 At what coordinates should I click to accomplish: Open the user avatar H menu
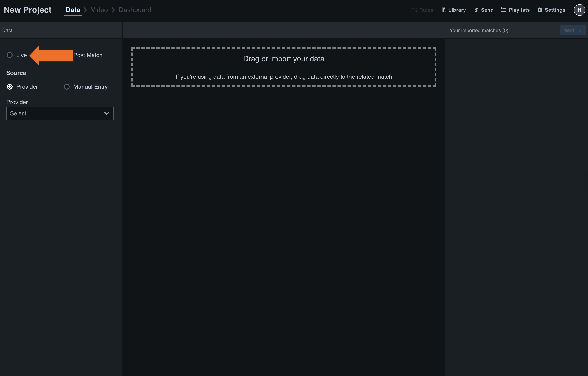coord(579,10)
